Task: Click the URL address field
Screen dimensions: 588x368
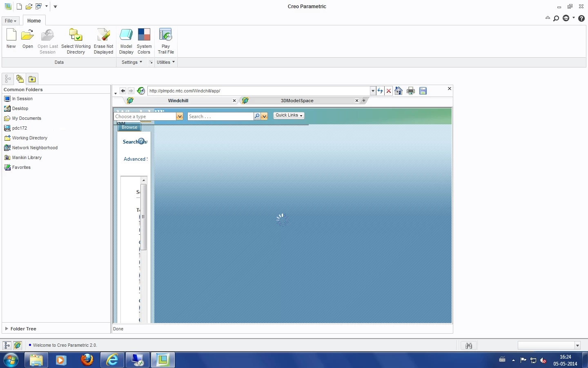Action: pyautogui.click(x=259, y=91)
